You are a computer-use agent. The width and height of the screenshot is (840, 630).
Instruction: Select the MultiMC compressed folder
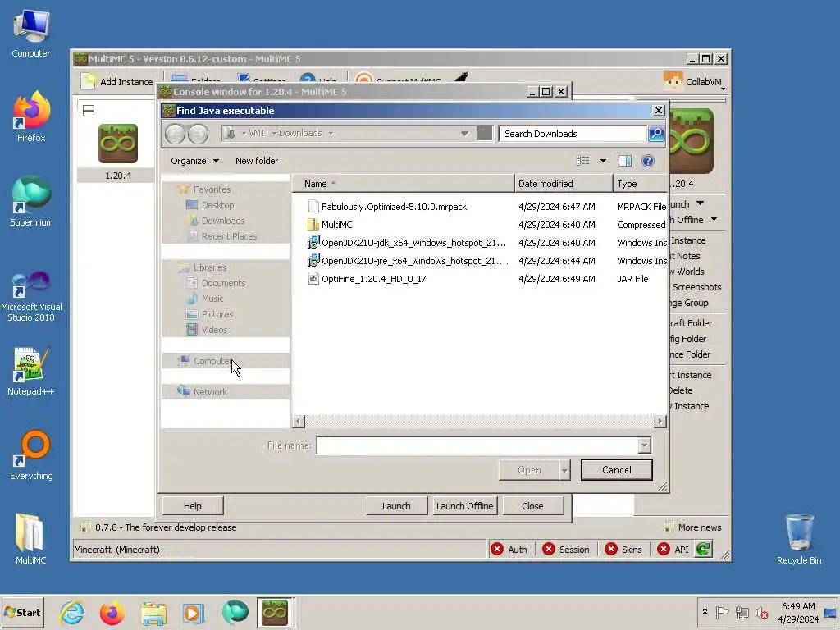point(336,225)
